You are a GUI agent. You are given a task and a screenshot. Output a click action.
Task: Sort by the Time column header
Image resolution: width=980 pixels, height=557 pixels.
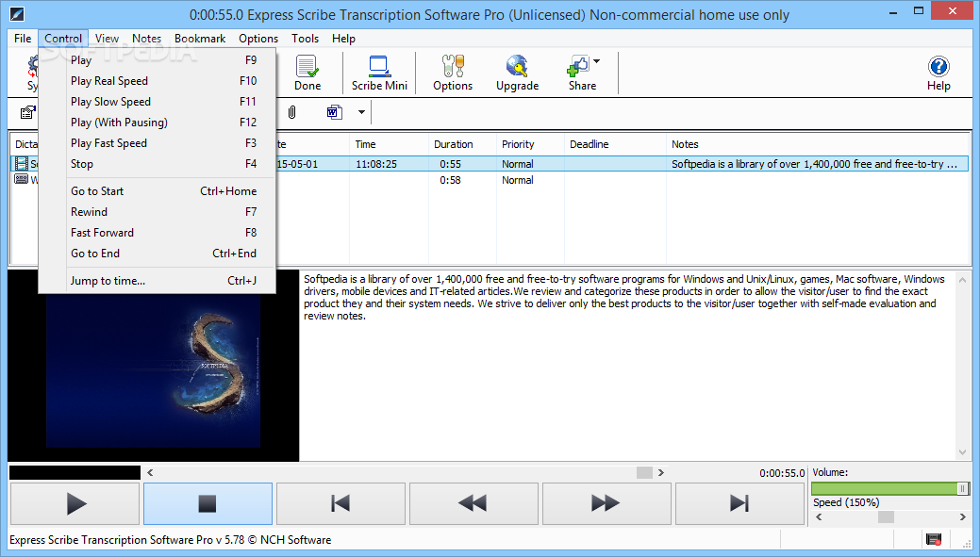(389, 144)
